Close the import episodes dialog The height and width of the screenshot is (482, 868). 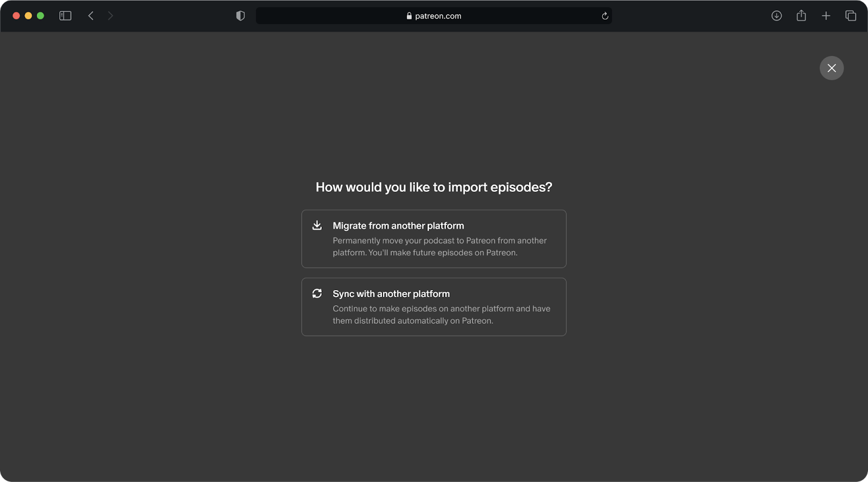point(832,68)
